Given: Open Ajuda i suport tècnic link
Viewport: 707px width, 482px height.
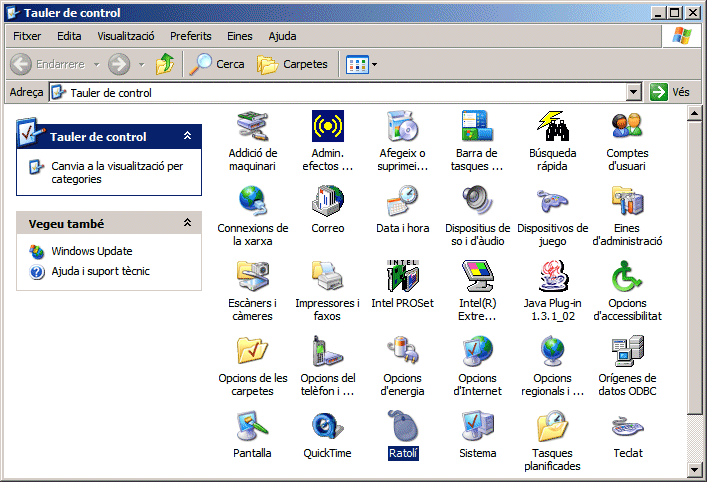Looking at the screenshot, I should [100, 271].
